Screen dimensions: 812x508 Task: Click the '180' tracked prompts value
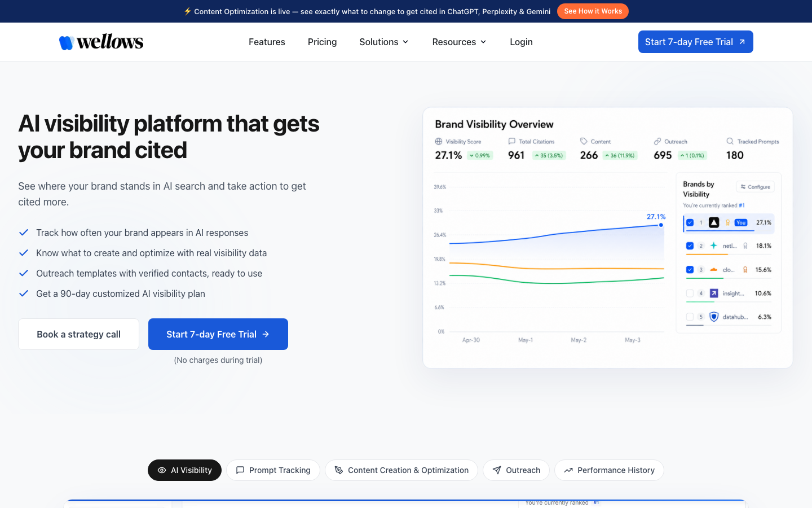point(735,155)
